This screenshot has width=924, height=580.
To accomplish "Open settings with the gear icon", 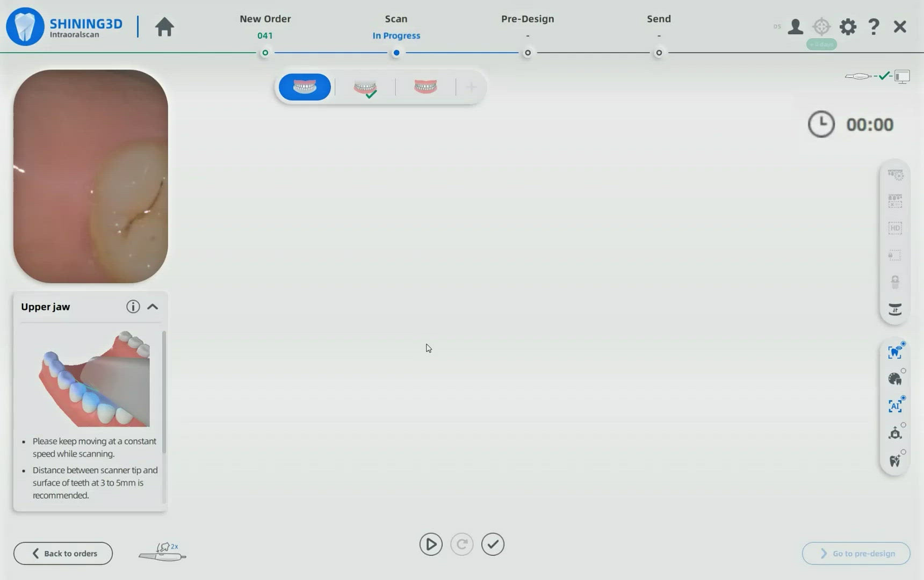I will point(848,27).
